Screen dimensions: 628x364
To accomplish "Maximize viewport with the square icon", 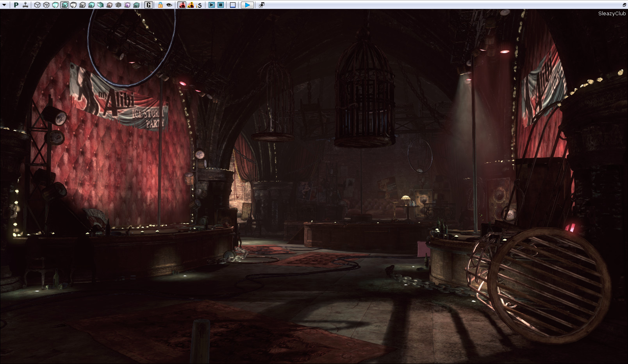I will coord(232,5).
